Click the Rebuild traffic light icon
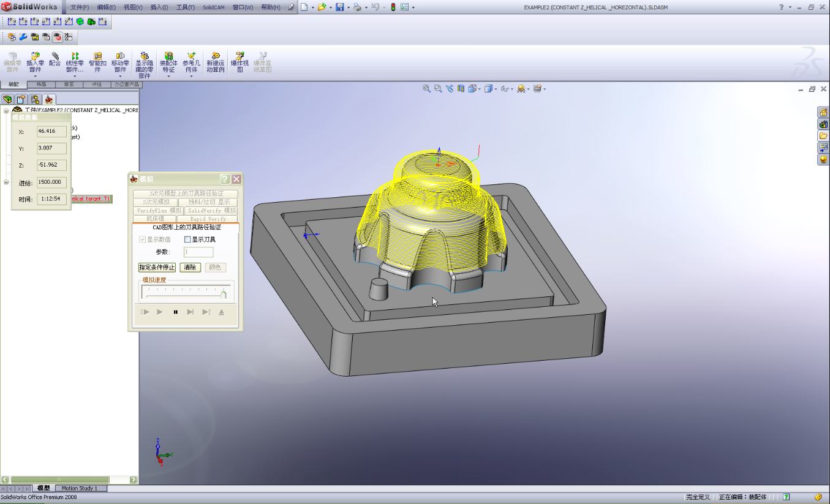 [x=393, y=7]
